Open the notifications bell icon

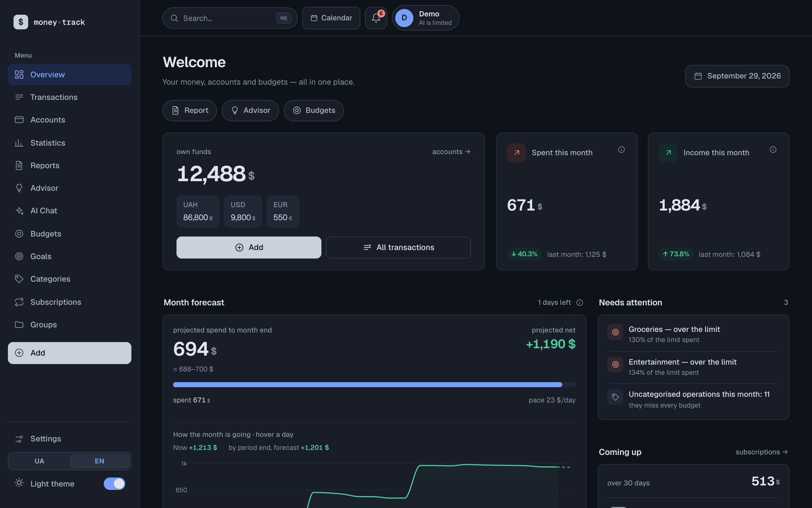376,18
